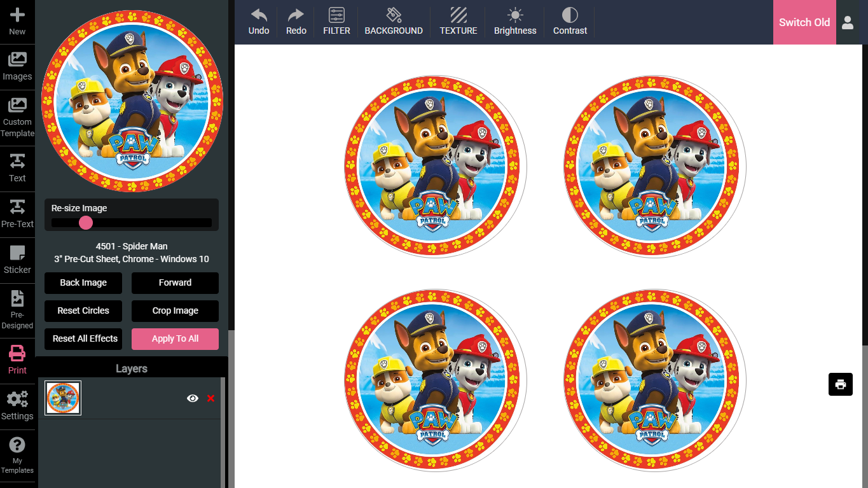This screenshot has height=488, width=868.
Task: Click the Redo arrow icon
Action: 296,15
